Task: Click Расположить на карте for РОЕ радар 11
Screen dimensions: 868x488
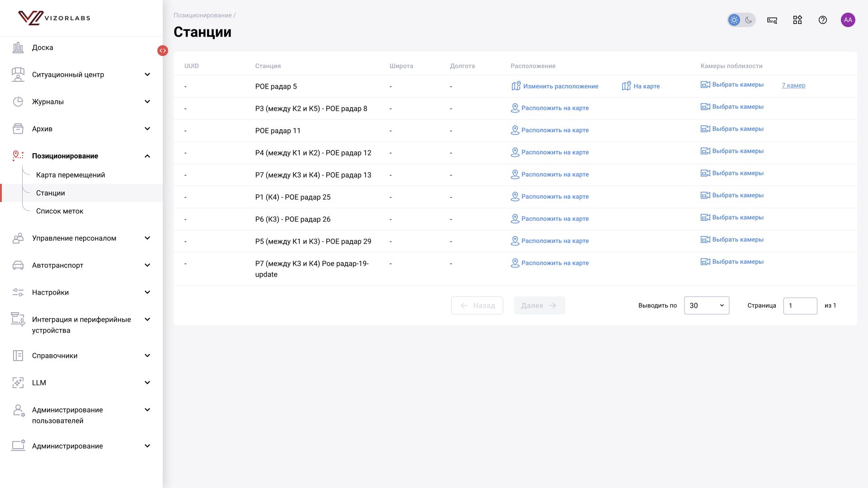Action: click(550, 130)
